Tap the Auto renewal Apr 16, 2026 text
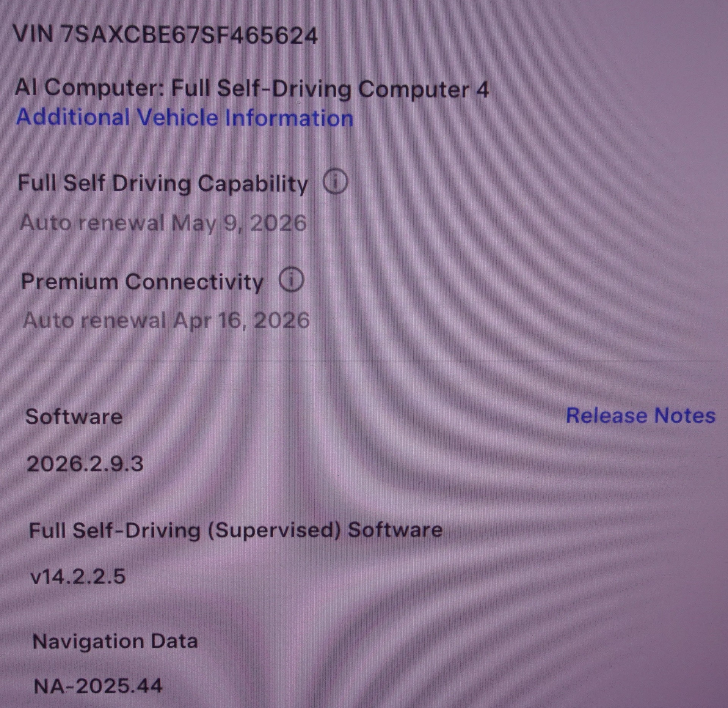728x708 pixels. (166, 321)
